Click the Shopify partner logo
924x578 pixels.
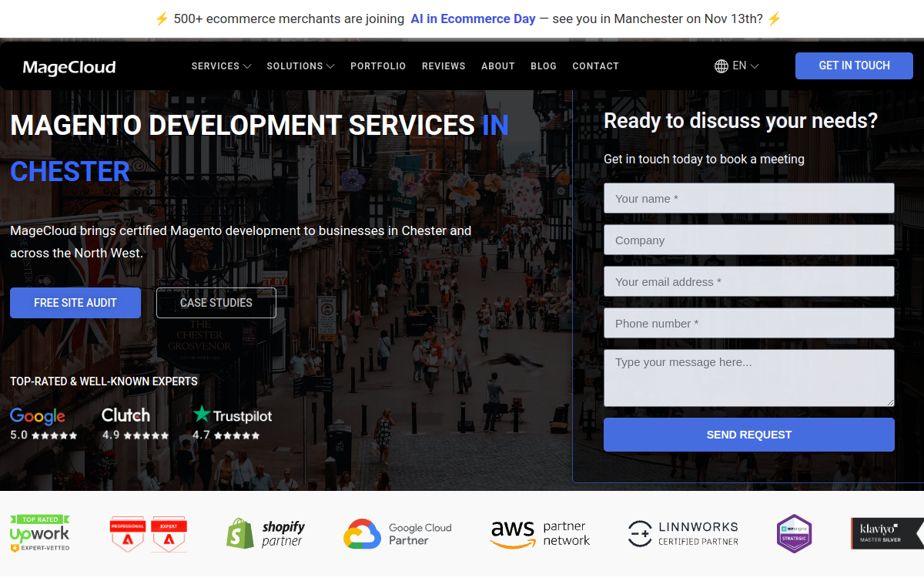click(x=266, y=533)
